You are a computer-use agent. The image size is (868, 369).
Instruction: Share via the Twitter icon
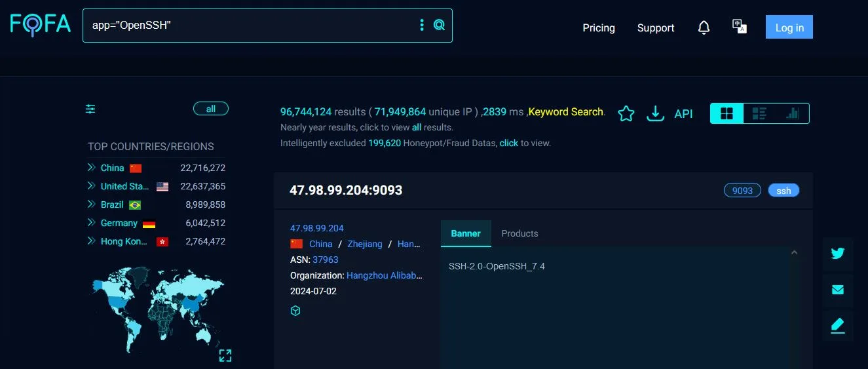click(837, 254)
